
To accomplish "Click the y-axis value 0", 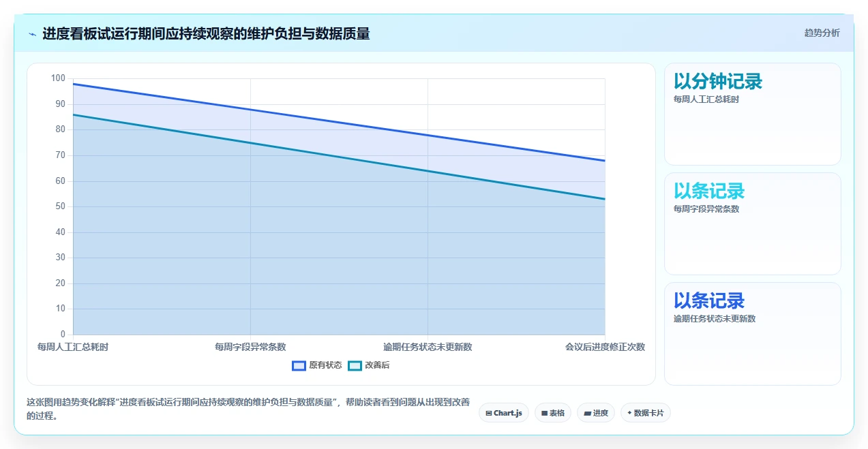I will coord(63,335).
